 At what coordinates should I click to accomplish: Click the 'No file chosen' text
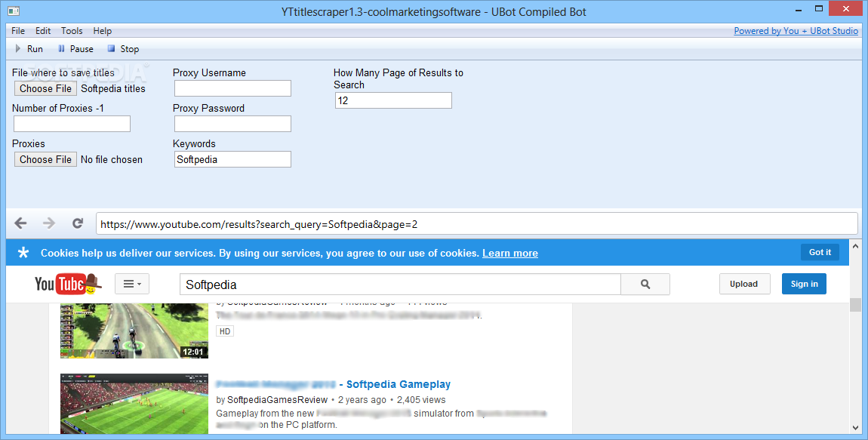pyautogui.click(x=111, y=159)
